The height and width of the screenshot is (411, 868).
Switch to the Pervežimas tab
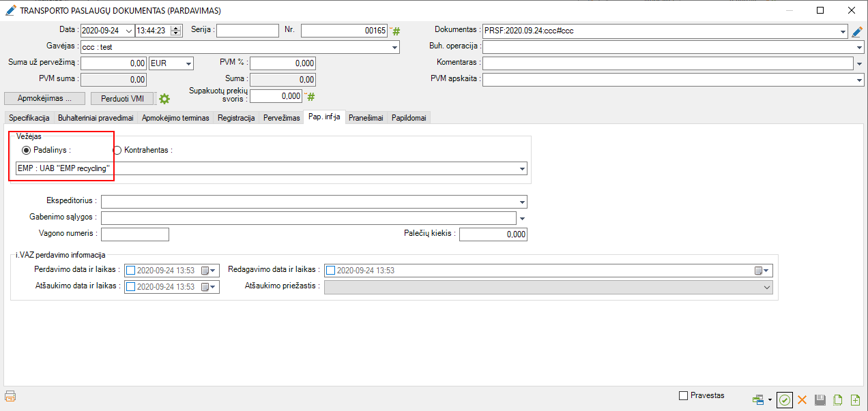(282, 118)
